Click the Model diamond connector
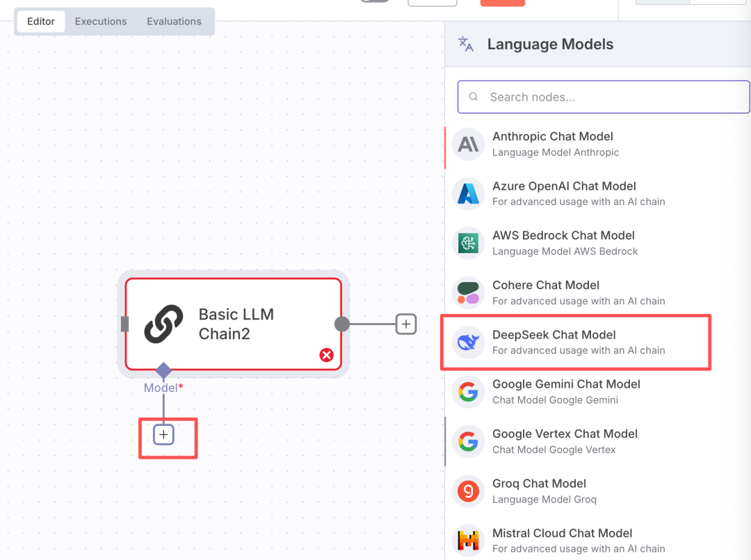 pos(164,370)
